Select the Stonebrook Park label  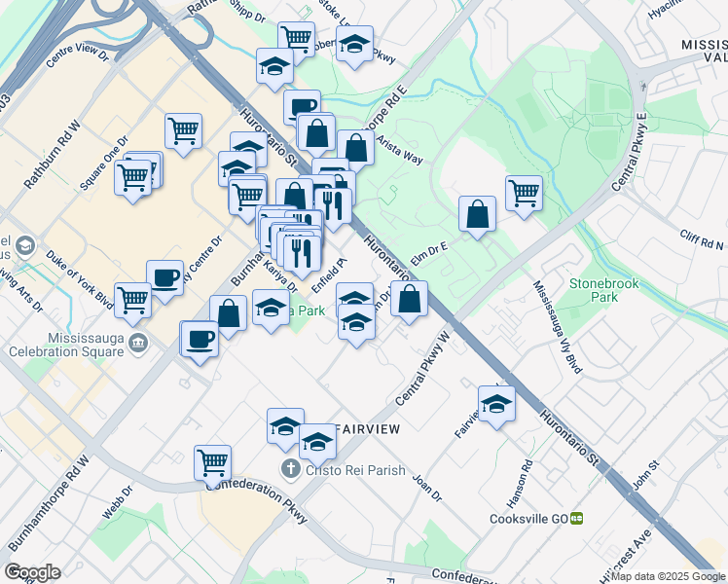coord(604,290)
